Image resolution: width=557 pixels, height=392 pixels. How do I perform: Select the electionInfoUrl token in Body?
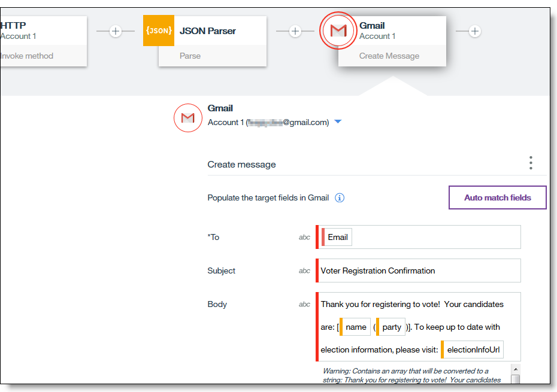click(473, 350)
